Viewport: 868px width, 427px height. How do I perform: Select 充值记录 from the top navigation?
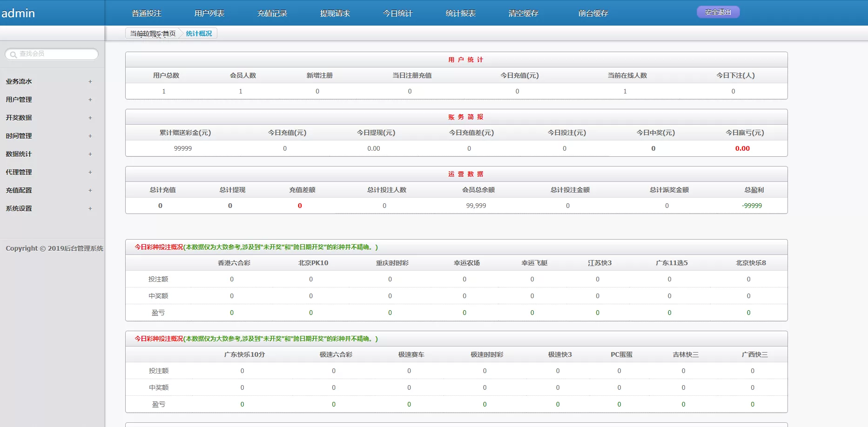tap(272, 13)
